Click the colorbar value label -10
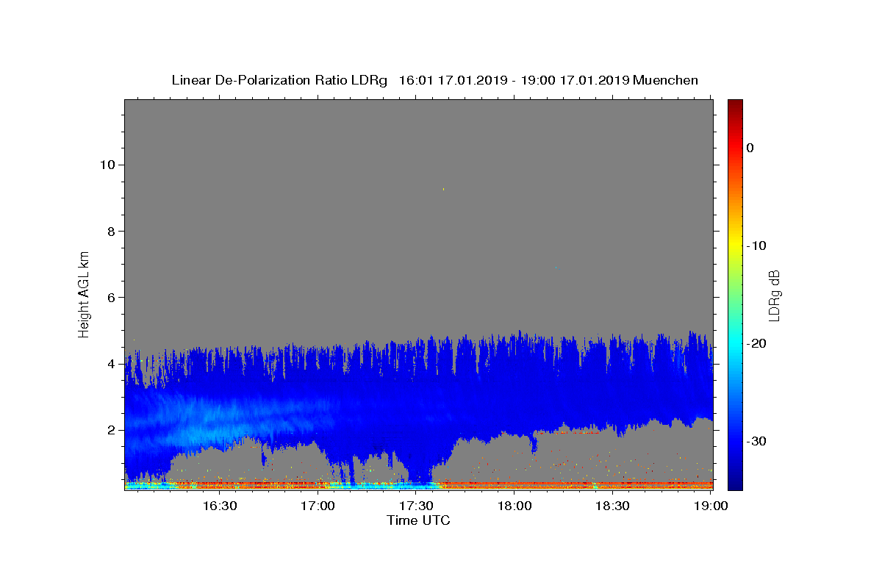 pyautogui.click(x=757, y=245)
